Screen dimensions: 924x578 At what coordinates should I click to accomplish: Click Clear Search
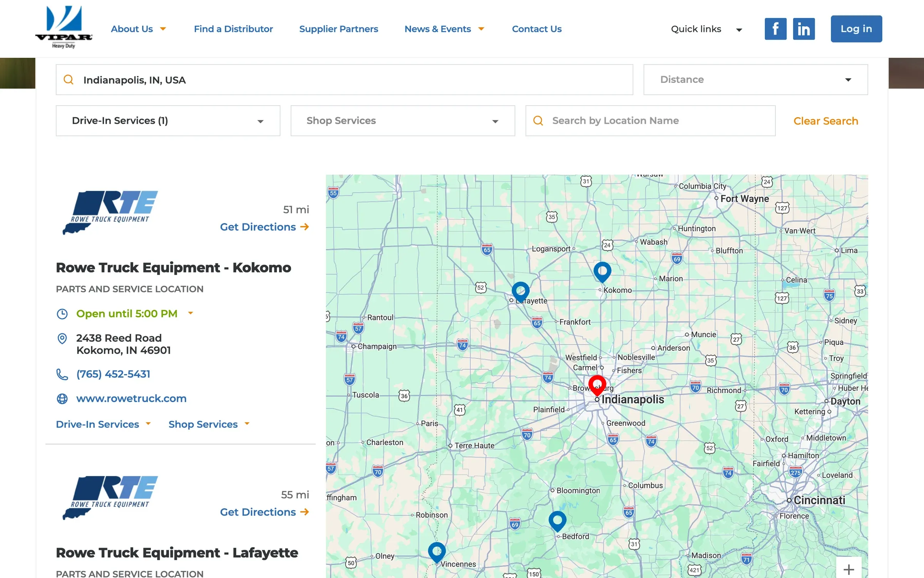tap(826, 121)
